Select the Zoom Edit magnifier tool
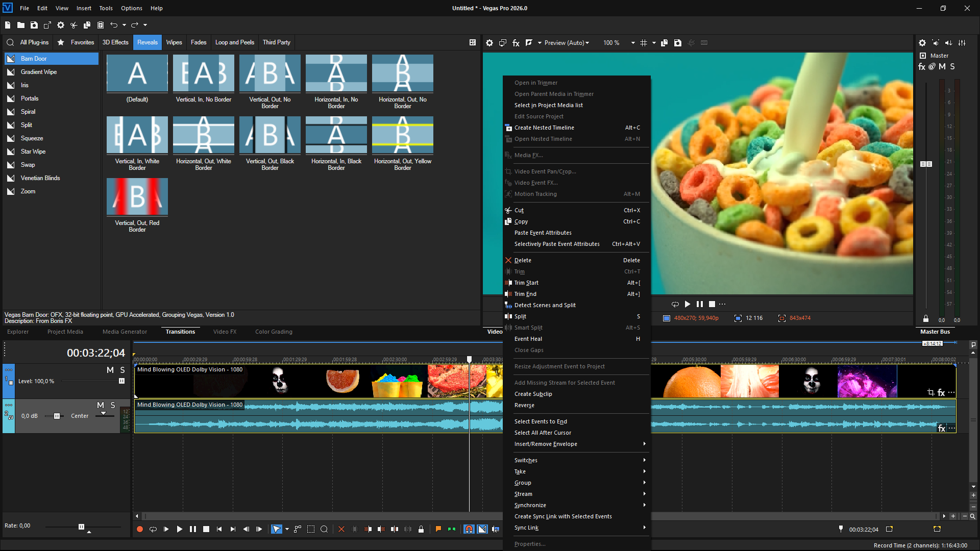 324,530
